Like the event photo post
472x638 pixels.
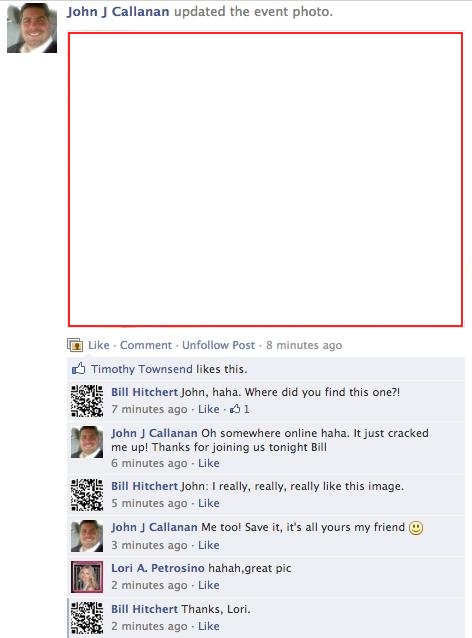(x=99, y=345)
